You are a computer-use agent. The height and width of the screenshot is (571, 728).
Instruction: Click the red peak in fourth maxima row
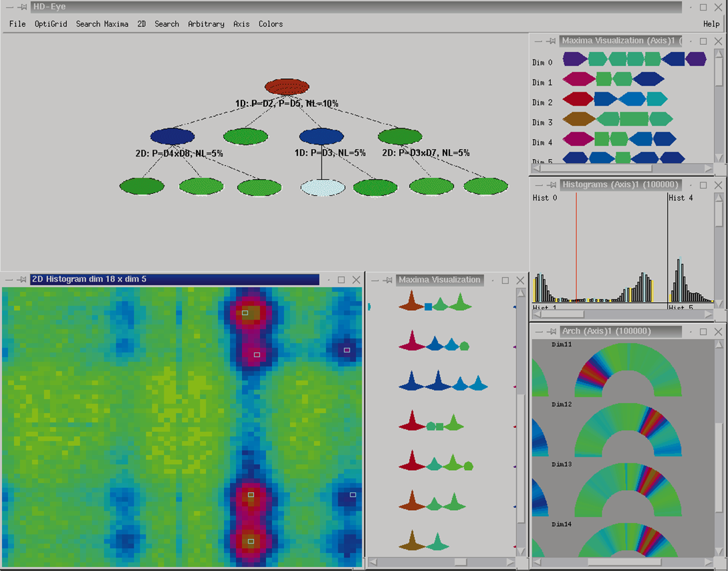[x=412, y=421]
